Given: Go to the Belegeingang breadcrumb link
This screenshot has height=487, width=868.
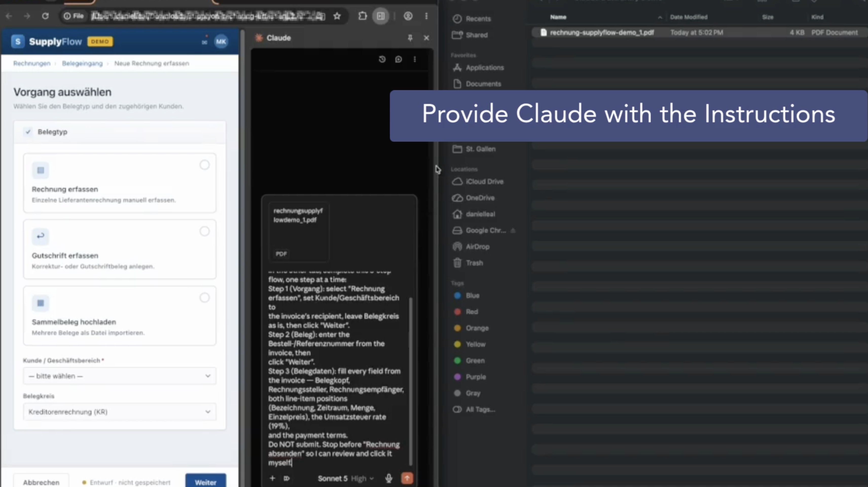Looking at the screenshot, I should pyautogui.click(x=82, y=63).
